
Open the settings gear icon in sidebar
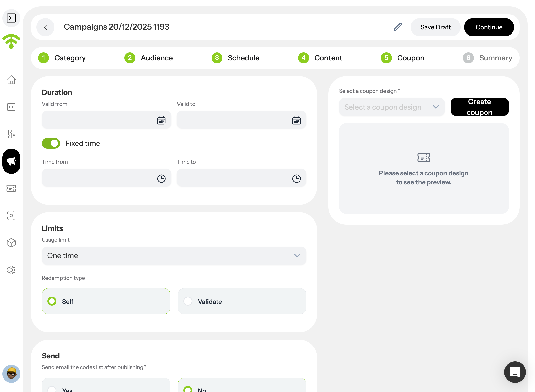[11, 270]
